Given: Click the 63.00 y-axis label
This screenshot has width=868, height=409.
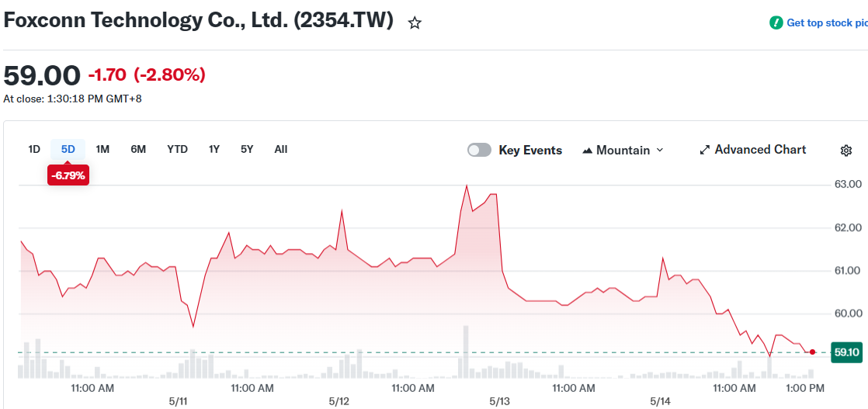Looking at the screenshot, I should tap(848, 184).
